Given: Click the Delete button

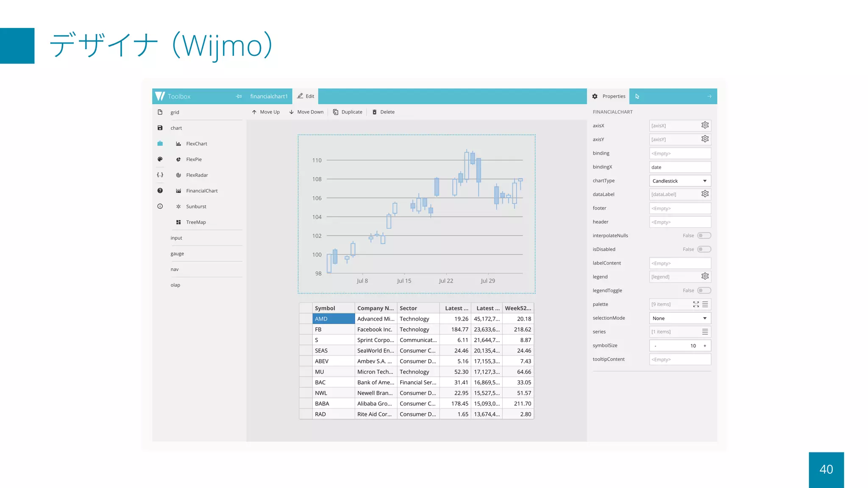Looking at the screenshot, I should pos(383,112).
